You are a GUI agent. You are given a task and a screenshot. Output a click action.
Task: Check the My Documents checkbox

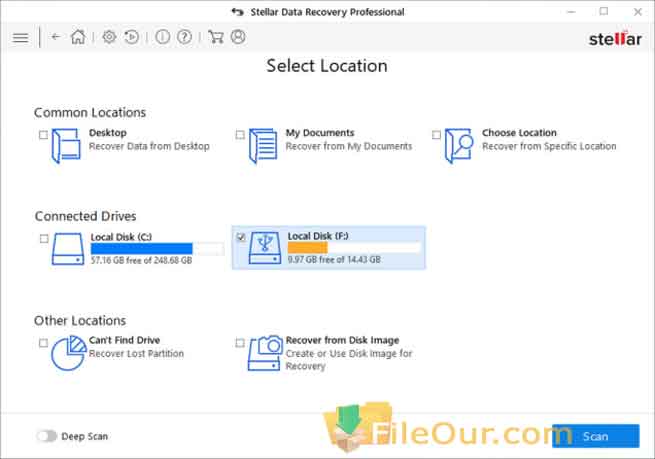click(x=240, y=135)
